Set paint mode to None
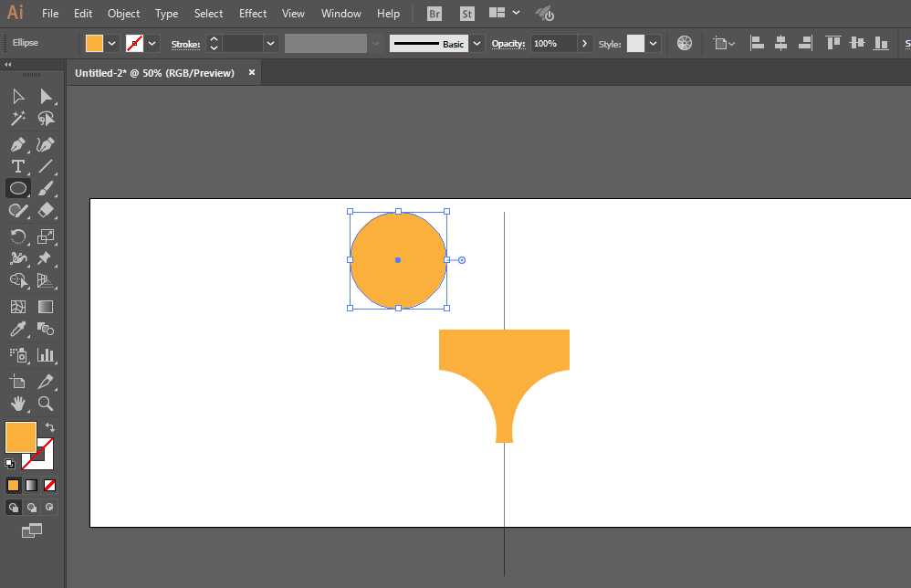 coord(50,485)
